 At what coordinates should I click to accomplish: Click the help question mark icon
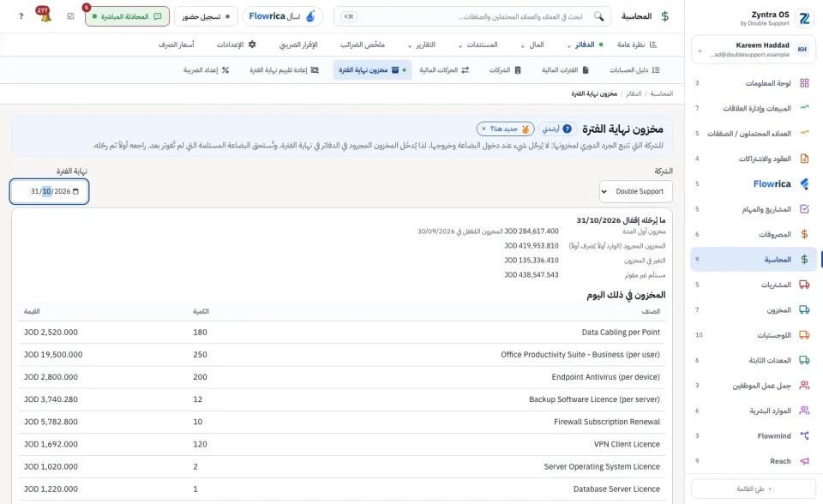(x=21, y=16)
